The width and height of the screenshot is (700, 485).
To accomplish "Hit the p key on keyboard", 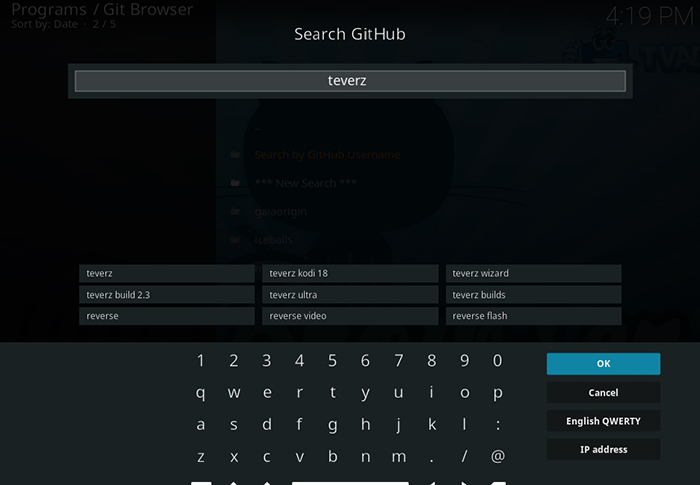I will point(498,393).
